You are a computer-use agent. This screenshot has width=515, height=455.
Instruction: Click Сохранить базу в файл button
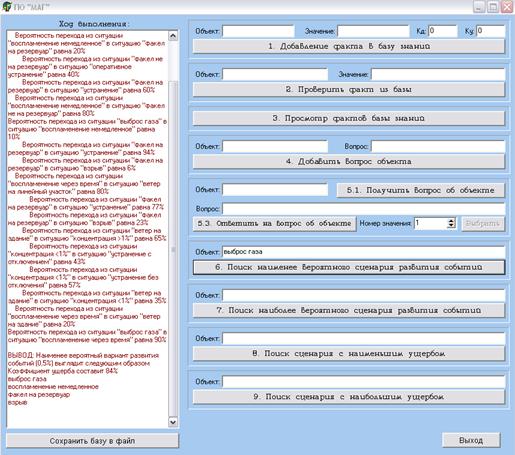pyautogui.click(x=92, y=441)
